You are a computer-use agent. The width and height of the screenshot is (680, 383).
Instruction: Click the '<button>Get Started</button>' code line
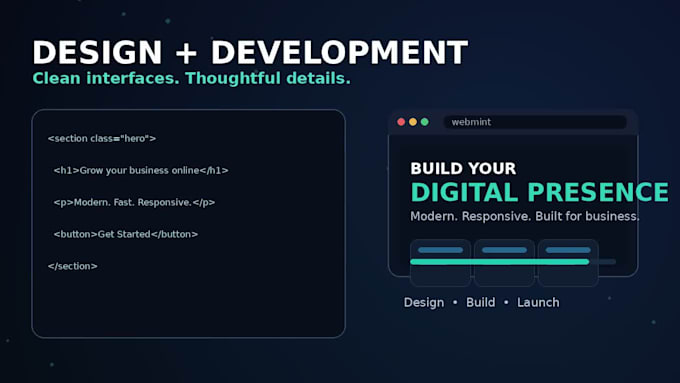[126, 234]
